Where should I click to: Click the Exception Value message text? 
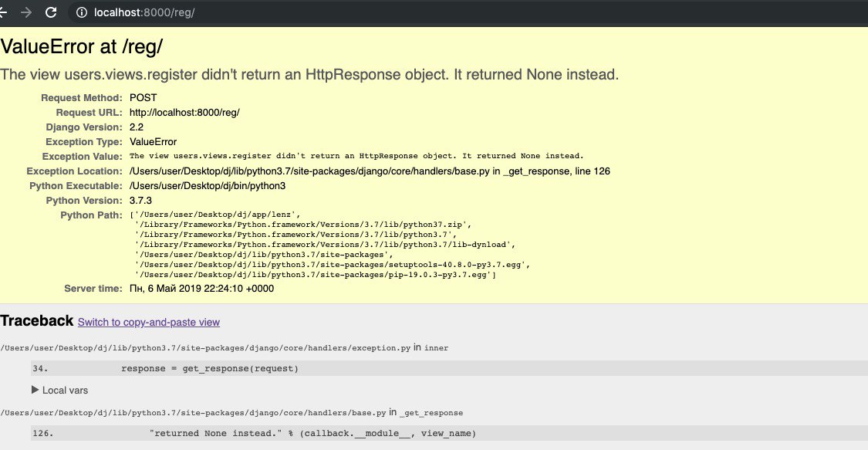coord(356,156)
